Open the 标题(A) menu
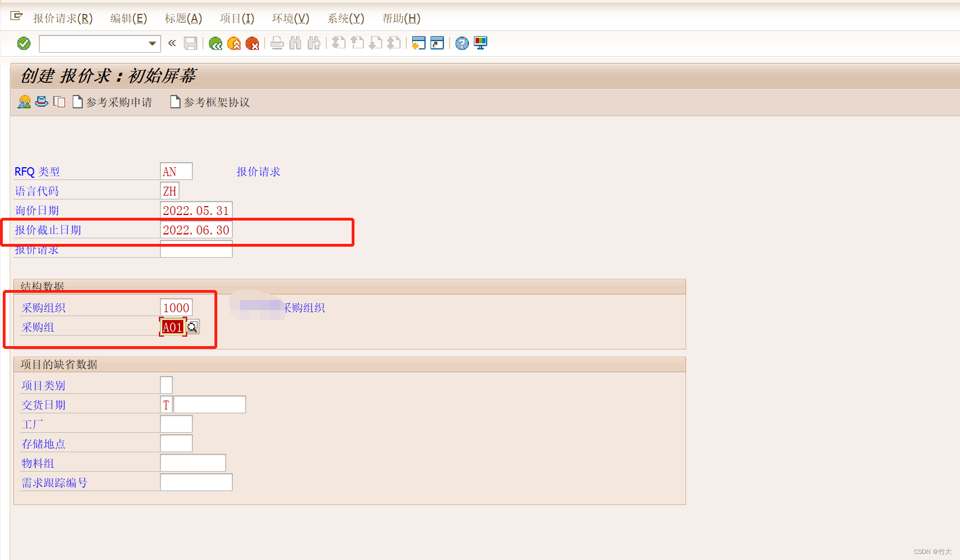The image size is (960, 560). 183,18
